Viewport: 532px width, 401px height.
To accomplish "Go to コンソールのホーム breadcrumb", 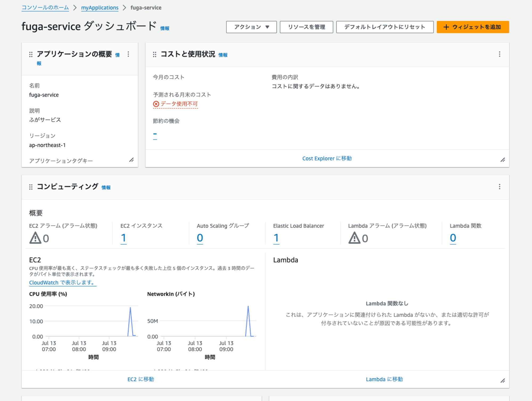I will pos(45,8).
